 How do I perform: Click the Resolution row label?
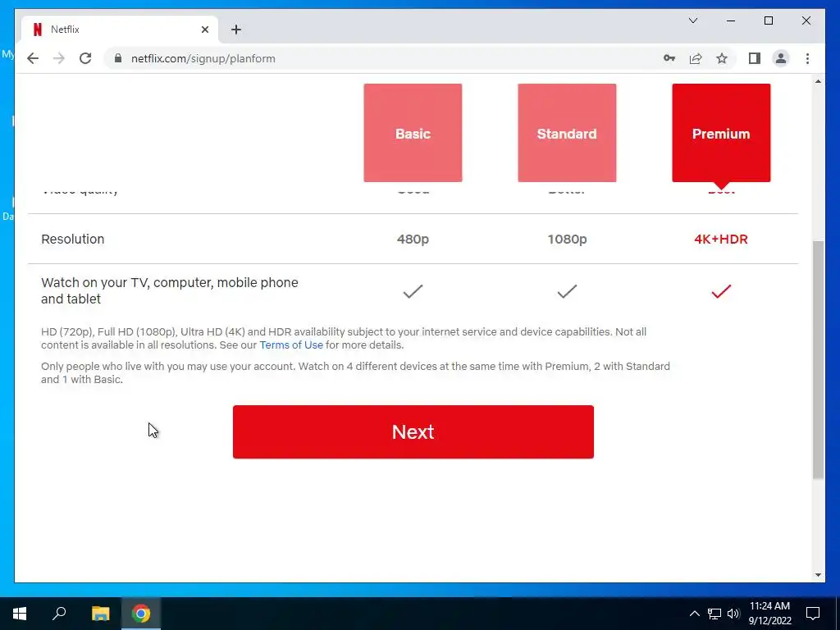[72, 239]
